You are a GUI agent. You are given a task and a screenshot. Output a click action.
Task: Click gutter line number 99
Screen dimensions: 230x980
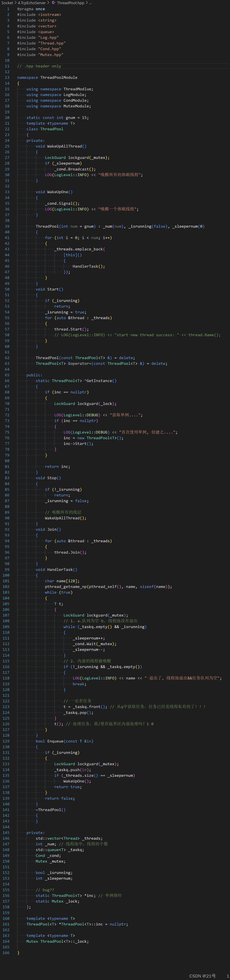(x=7, y=570)
